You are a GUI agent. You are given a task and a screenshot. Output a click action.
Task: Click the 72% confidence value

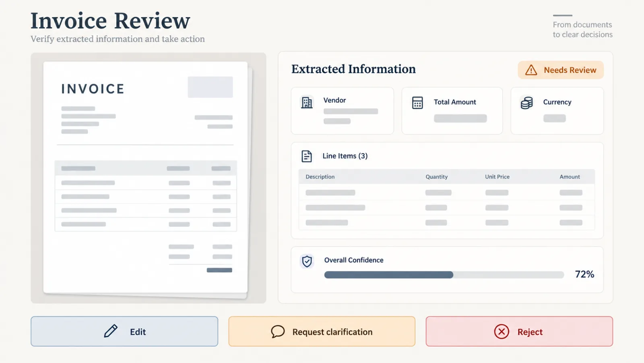[584, 274]
